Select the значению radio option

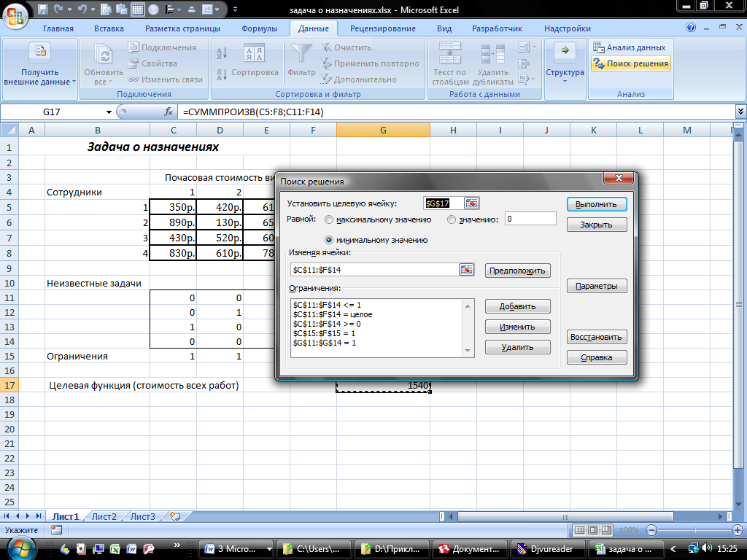pyautogui.click(x=452, y=219)
